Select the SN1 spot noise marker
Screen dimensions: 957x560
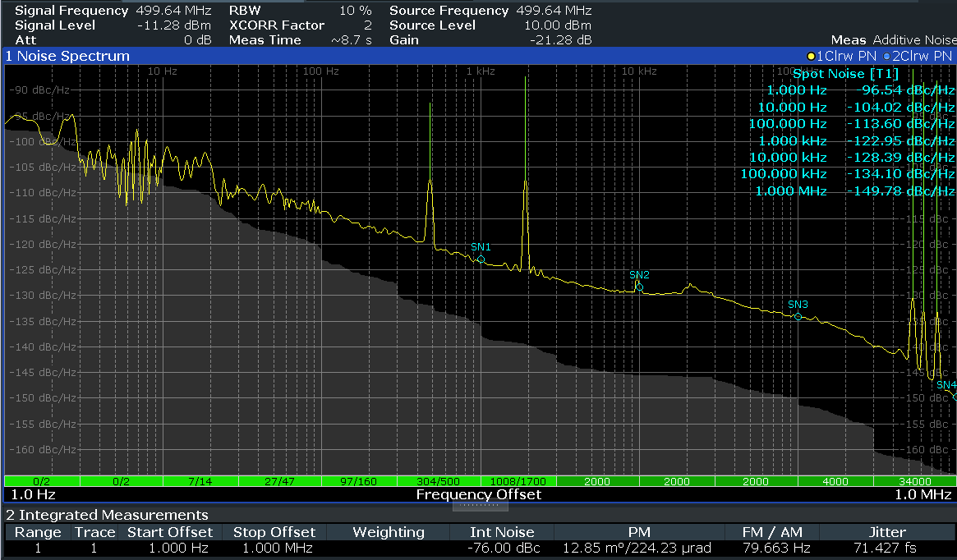pos(481,259)
